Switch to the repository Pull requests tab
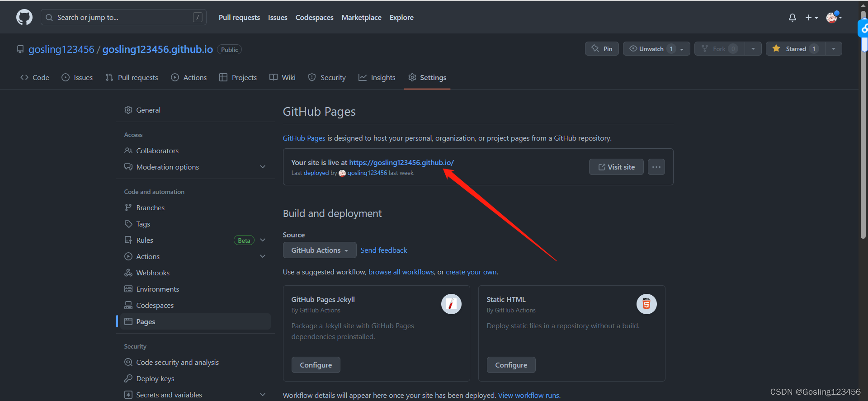Viewport: 868px width, 401px height. 132,77
